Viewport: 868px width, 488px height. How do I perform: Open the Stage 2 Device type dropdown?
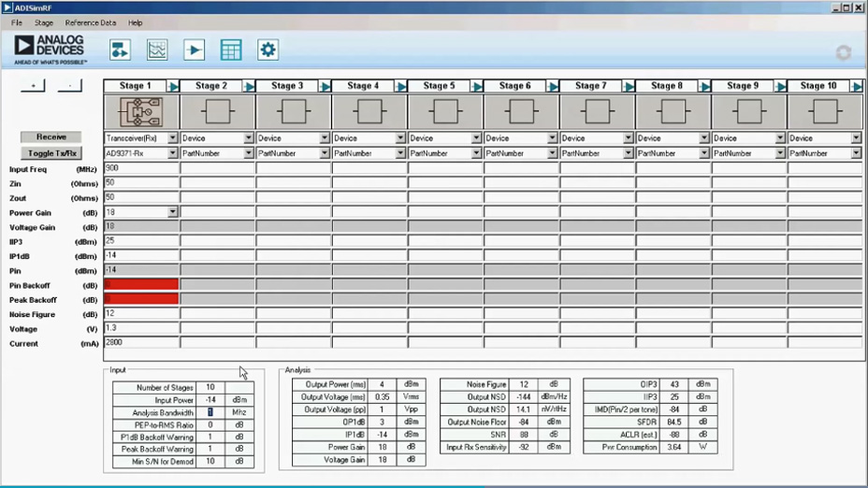click(248, 138)
